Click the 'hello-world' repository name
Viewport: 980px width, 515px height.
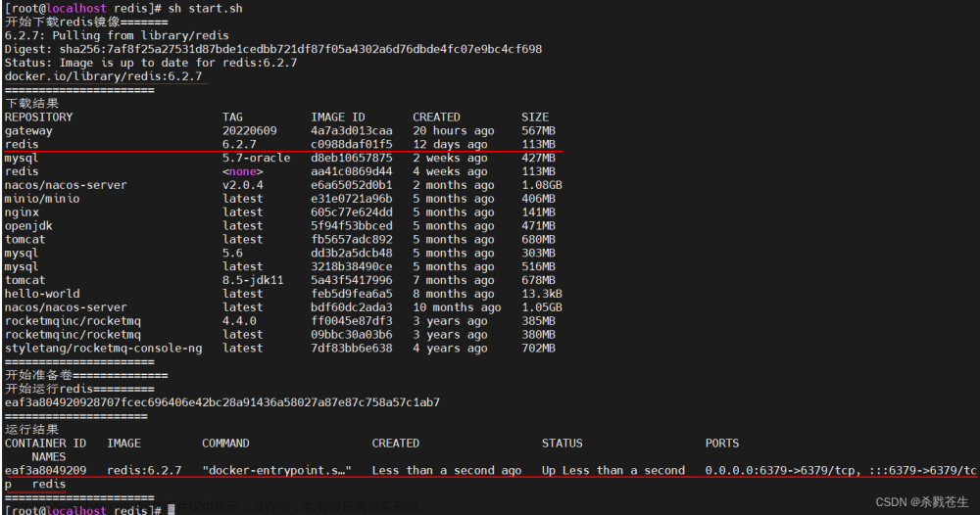pyautogui.click(x=42, y=294)
